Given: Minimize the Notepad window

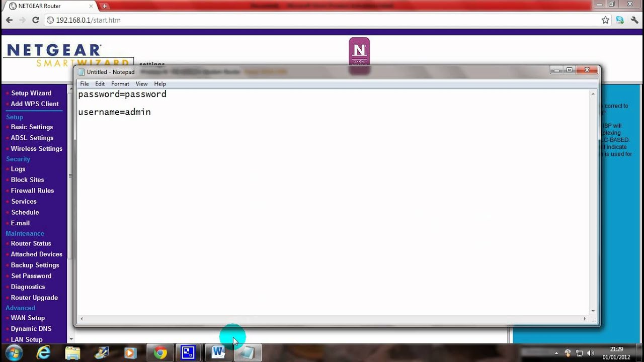Looking at the screenshot, I should point(556,70).
